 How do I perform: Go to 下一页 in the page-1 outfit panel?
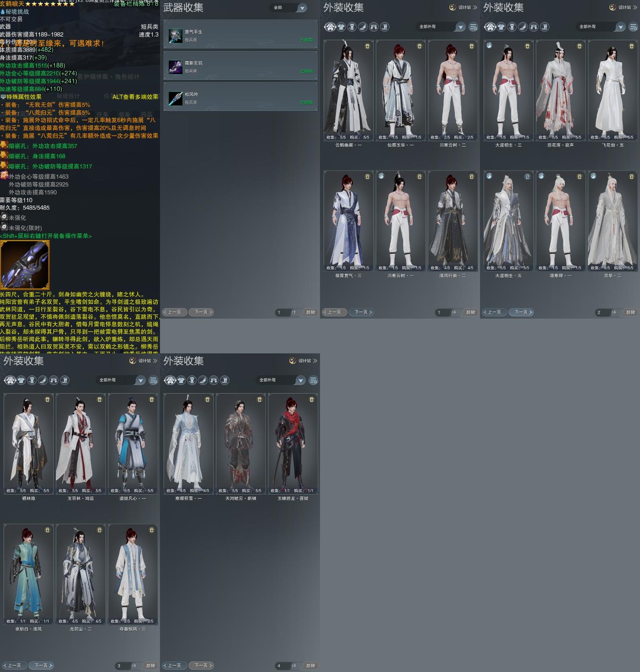361,312
